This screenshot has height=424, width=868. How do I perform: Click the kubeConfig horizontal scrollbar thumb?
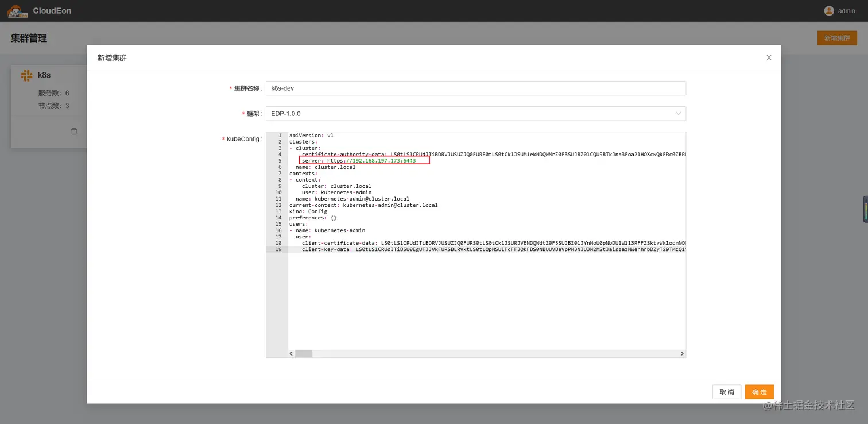pos(304,354)
